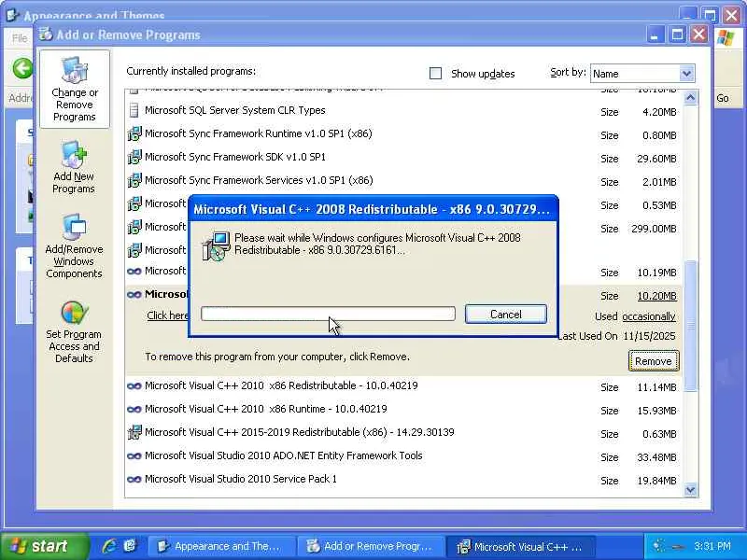Click the Back arrow in Appearance and Themes window

(22, 68)
